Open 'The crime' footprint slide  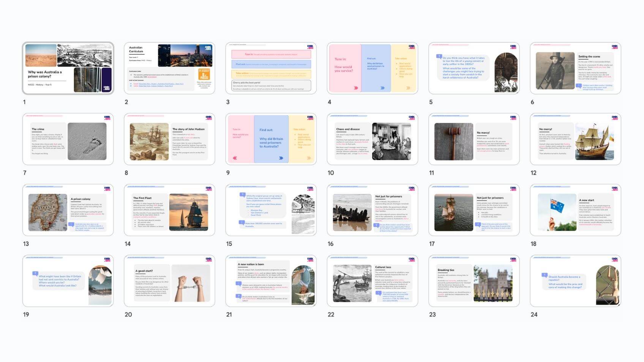68,139
